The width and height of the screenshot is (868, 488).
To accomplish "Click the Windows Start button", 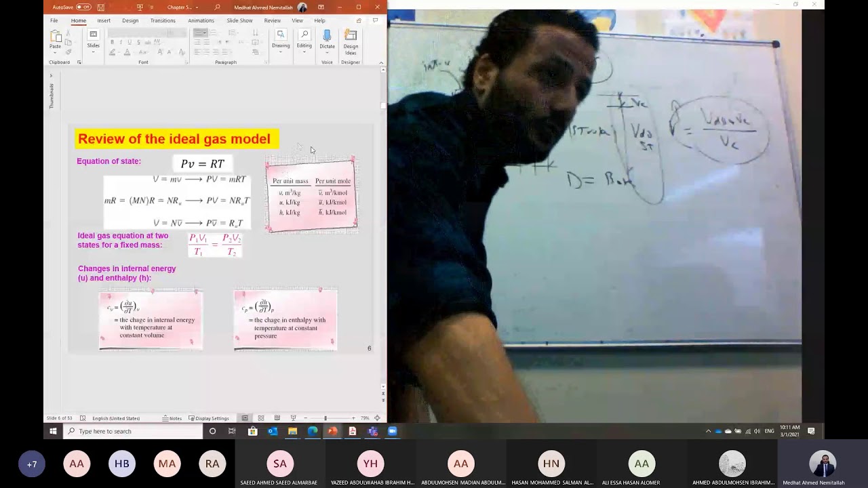I will click(x=53, y=431).
